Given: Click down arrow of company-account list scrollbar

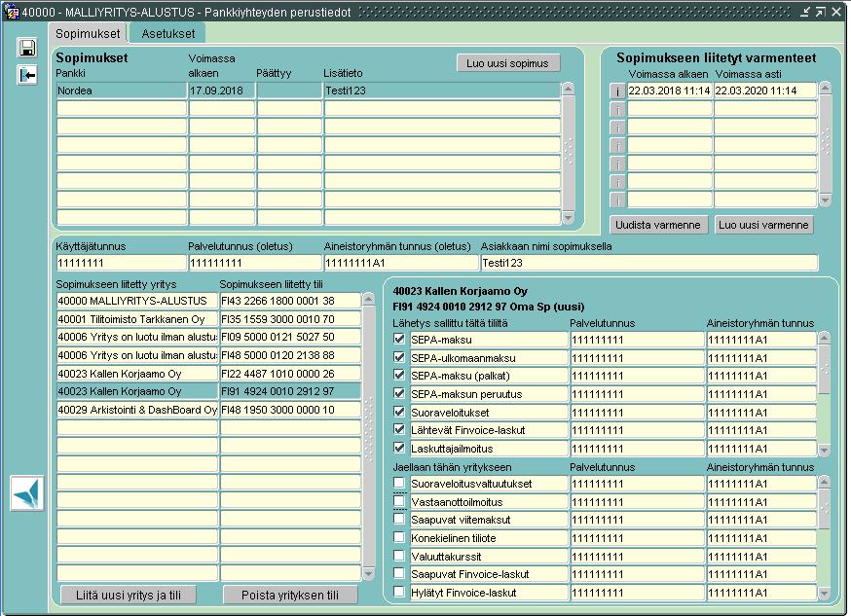Looking at the screenshot, I should click(x=368, y=573).
